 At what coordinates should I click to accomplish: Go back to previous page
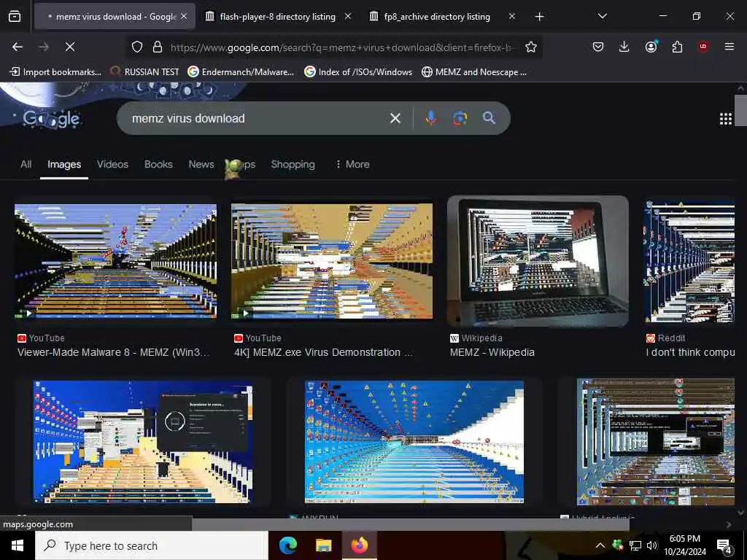(x=18, y=47)
